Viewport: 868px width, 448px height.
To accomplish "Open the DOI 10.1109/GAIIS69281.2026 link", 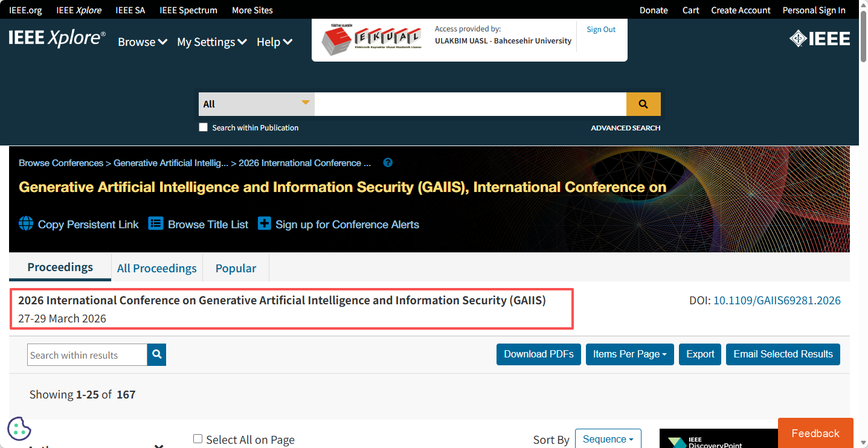I will click(x=777, y=301).
